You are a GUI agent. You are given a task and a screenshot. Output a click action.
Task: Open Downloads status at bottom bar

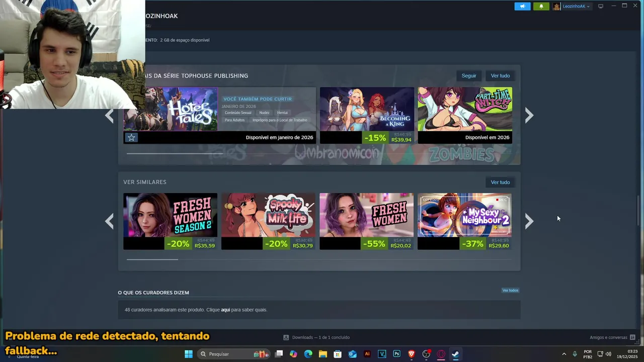316,337
